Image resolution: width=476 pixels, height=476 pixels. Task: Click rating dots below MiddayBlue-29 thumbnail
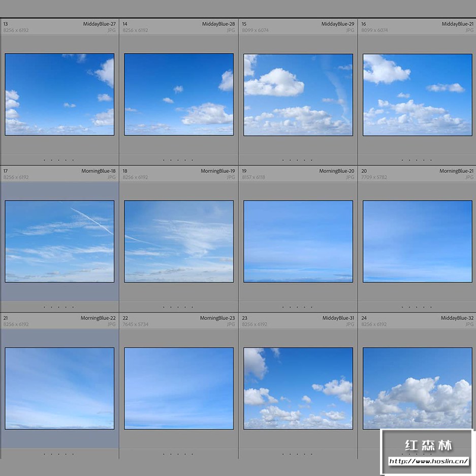297,160
